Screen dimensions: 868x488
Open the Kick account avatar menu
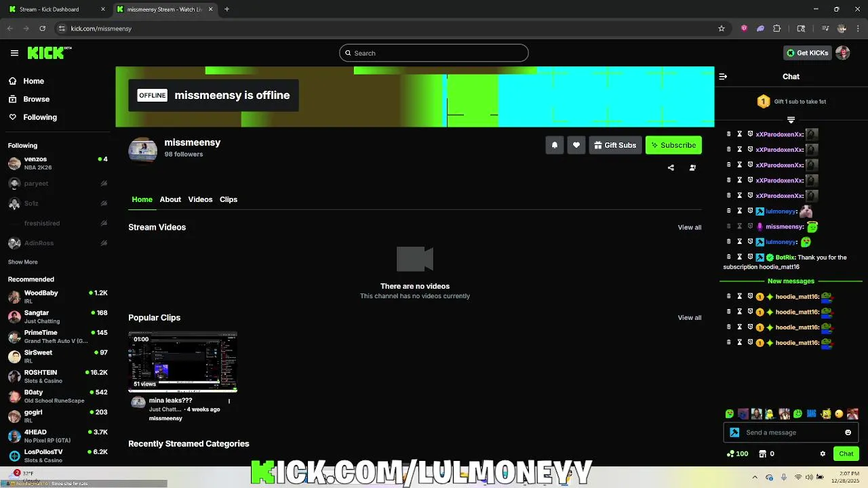pos(843,53)
